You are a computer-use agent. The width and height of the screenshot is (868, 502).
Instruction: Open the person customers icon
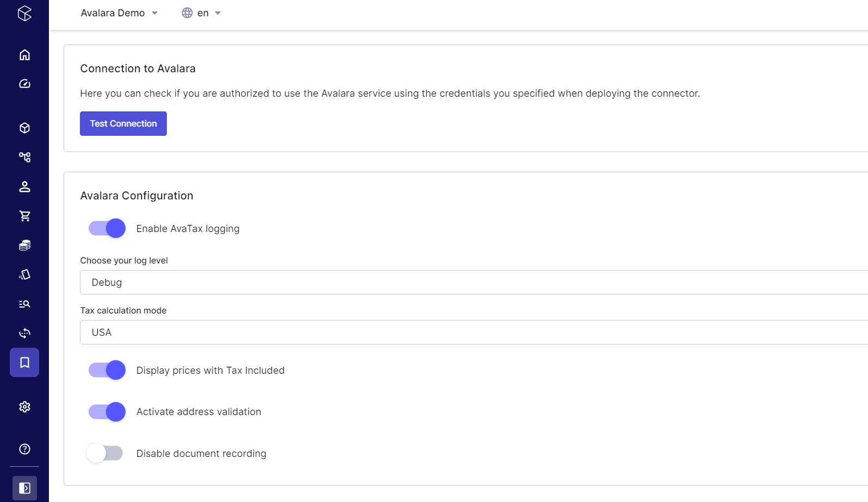[x=24, y=186]
